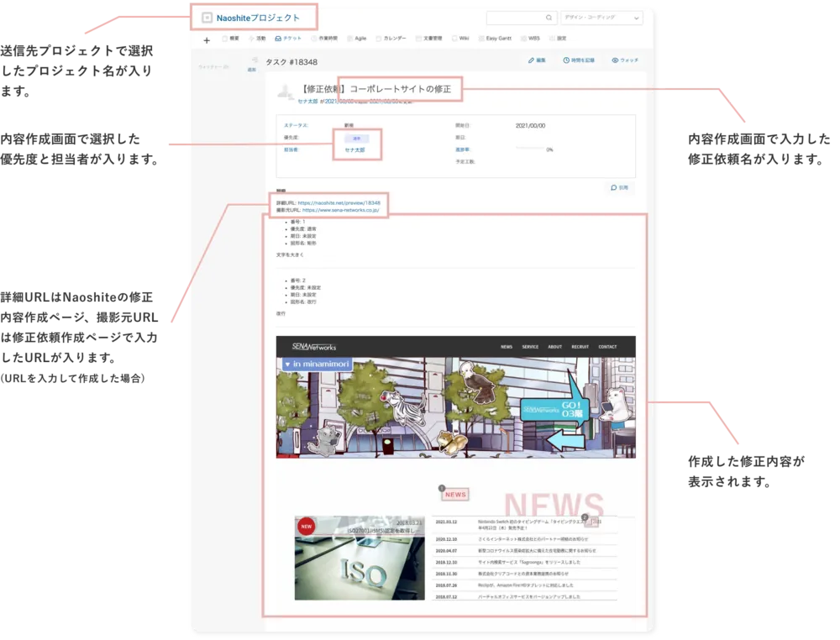
Task: Open the www.sena-networks.co.jp link
Action: click(344, 211)
